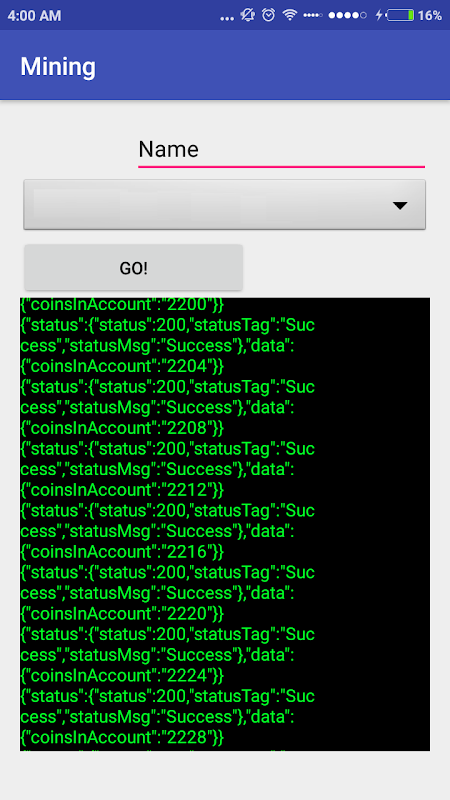
Task: Tap the coinsInAccount 2228 log entry
Action: (122, 738)
